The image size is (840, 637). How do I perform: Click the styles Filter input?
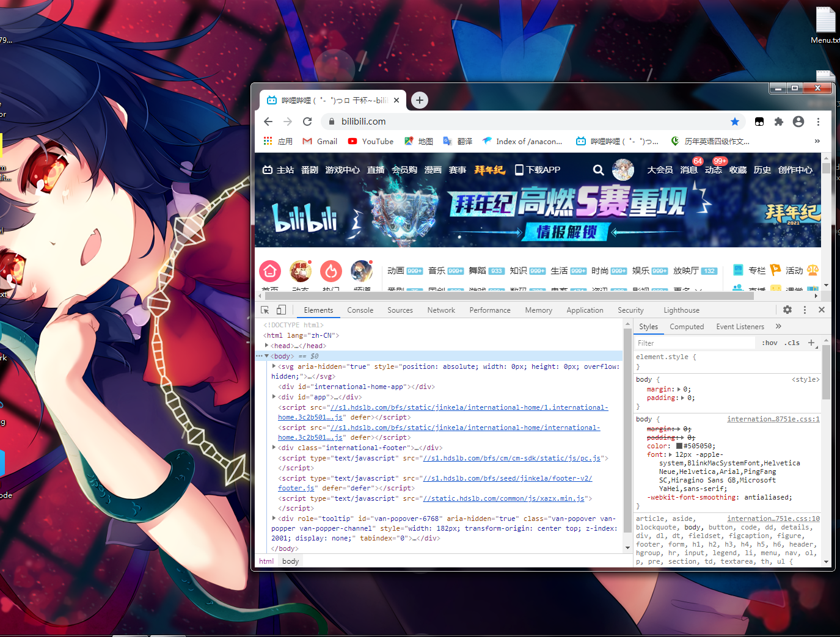coord(696,343)
